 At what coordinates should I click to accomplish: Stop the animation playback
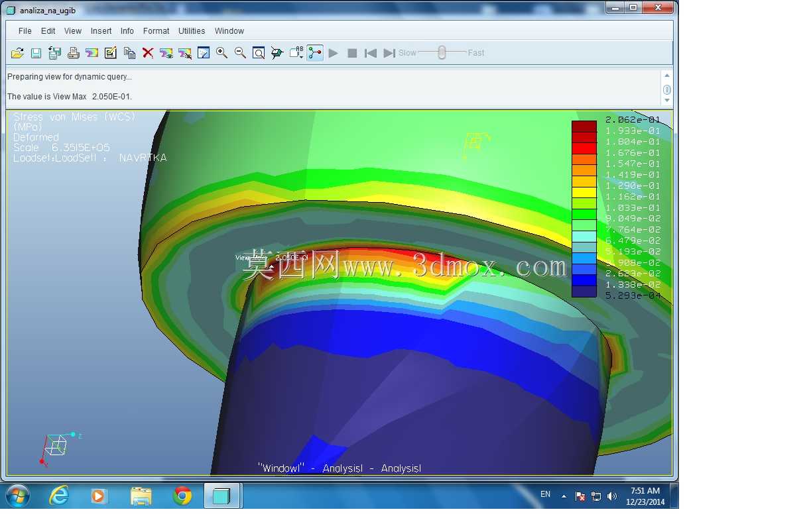point(352,53)
